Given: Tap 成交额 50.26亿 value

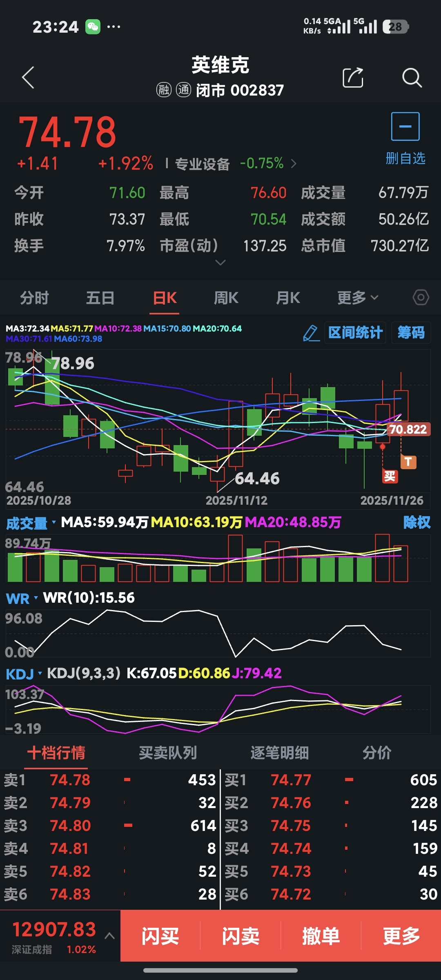Looking at the screenshot, I should (403, 219).
